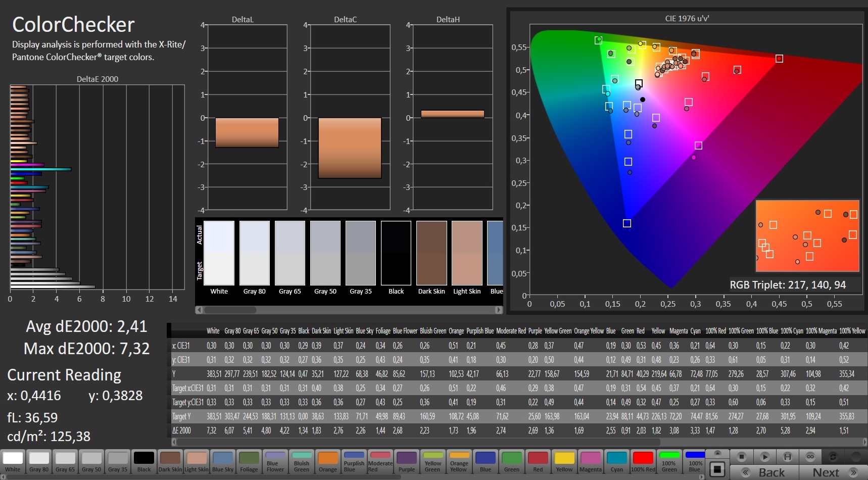
Task: Select the Green swatch in the bottom bar
Action: coord(512,462)
